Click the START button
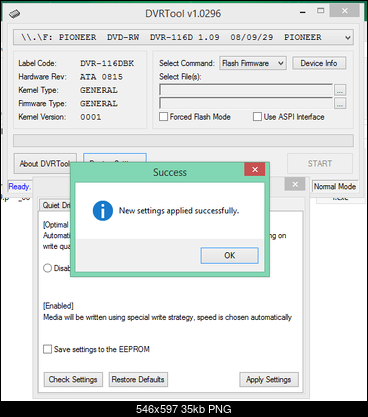 coord(320,163)
